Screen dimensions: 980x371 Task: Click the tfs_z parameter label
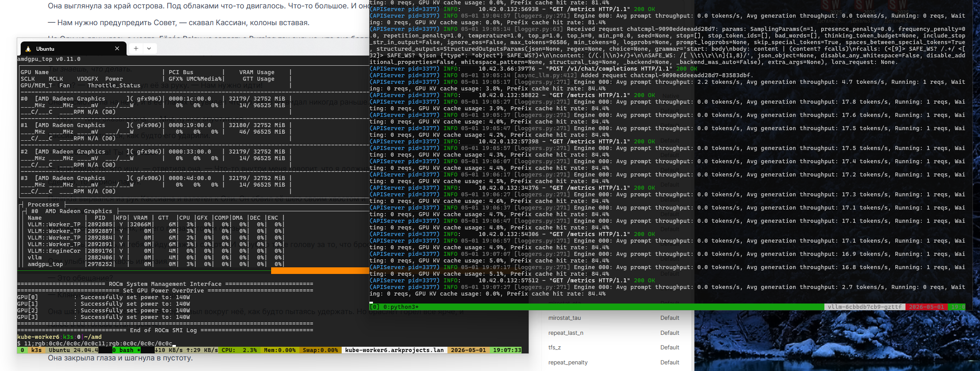(x=555, y=348)
